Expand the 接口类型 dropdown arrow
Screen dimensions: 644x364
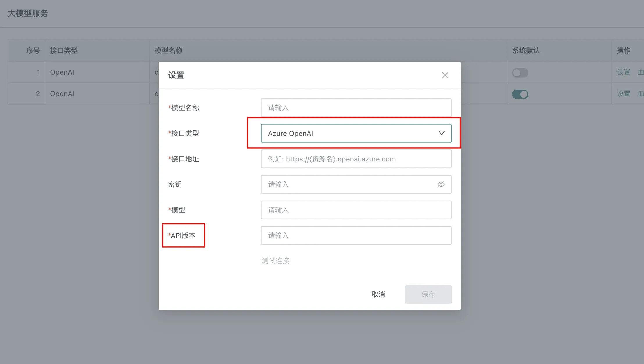tap(441, 133)
